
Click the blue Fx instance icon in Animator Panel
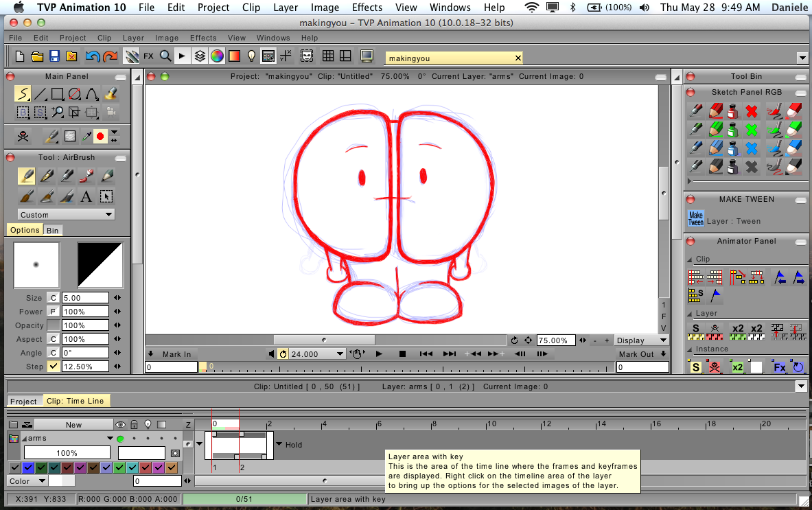[x=779, y=367]
